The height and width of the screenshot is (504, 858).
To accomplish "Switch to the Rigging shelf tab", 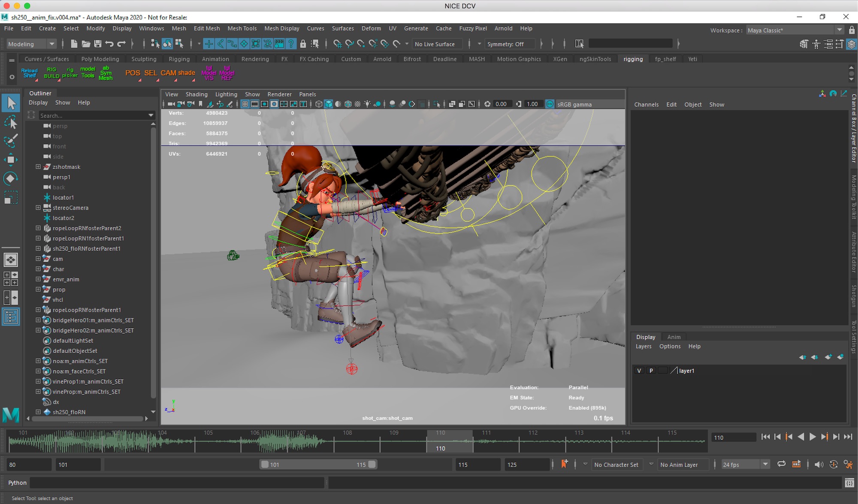I will [x=179, y=59].
